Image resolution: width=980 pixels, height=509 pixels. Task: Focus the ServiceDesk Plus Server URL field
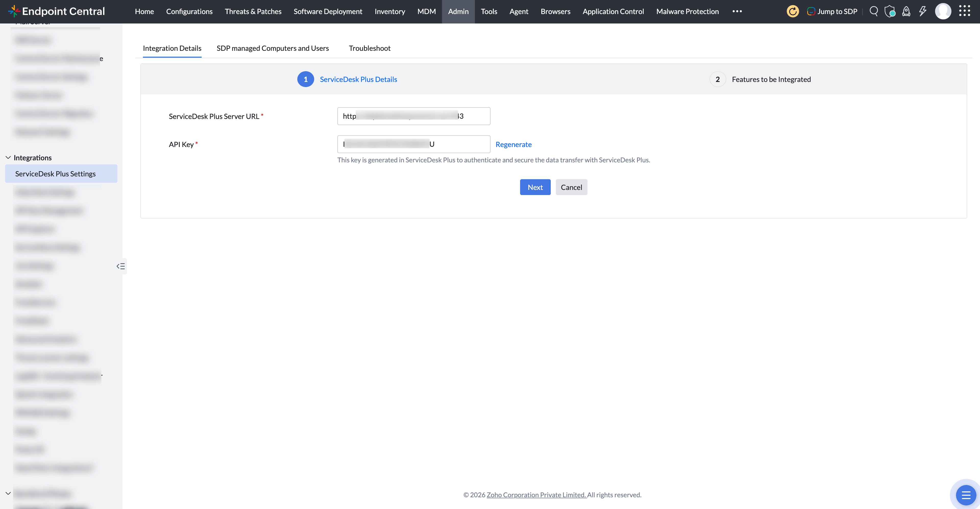tap(414, 116)
